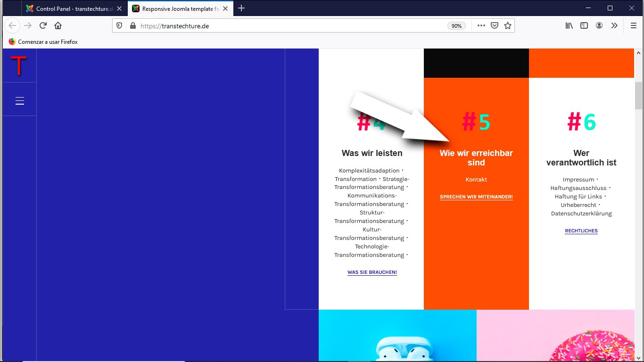Click the AirPods image thumbnail
Image resolution: width=644 pixels, height=362 pixels.
click(397, 336)
